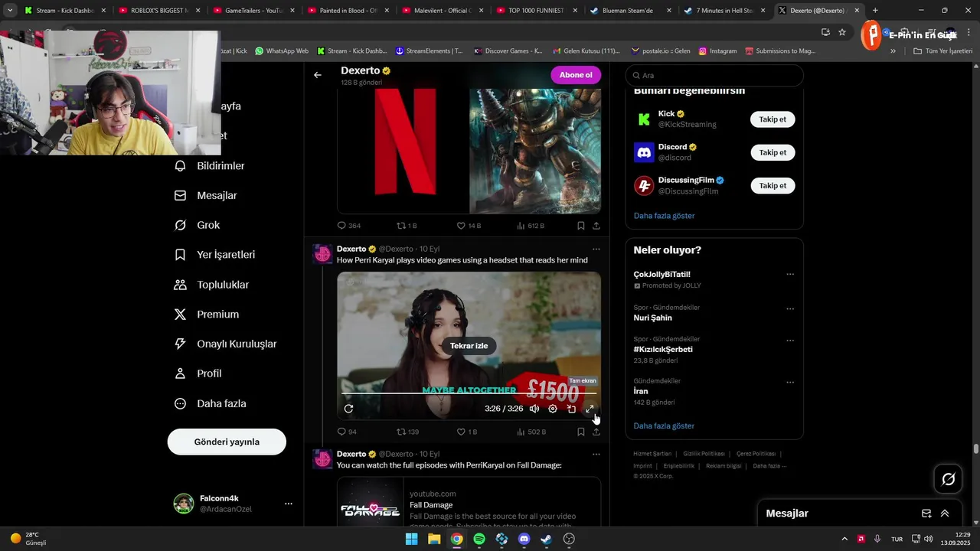Switch to the Painted in Blood tab

click(349, 11)
